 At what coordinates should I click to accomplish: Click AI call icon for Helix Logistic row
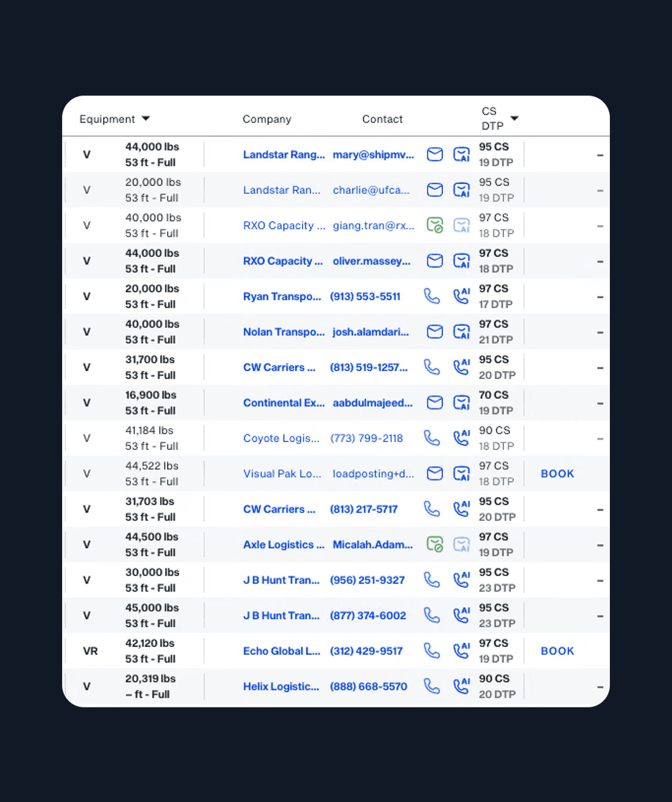[461, 686]
